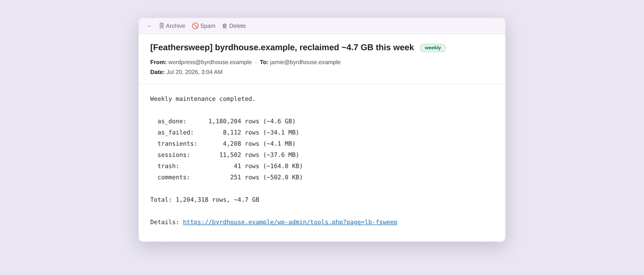Open the byrdhouse wp-admin tools details link
Screen dimensions: 644x275
(290, 222)
